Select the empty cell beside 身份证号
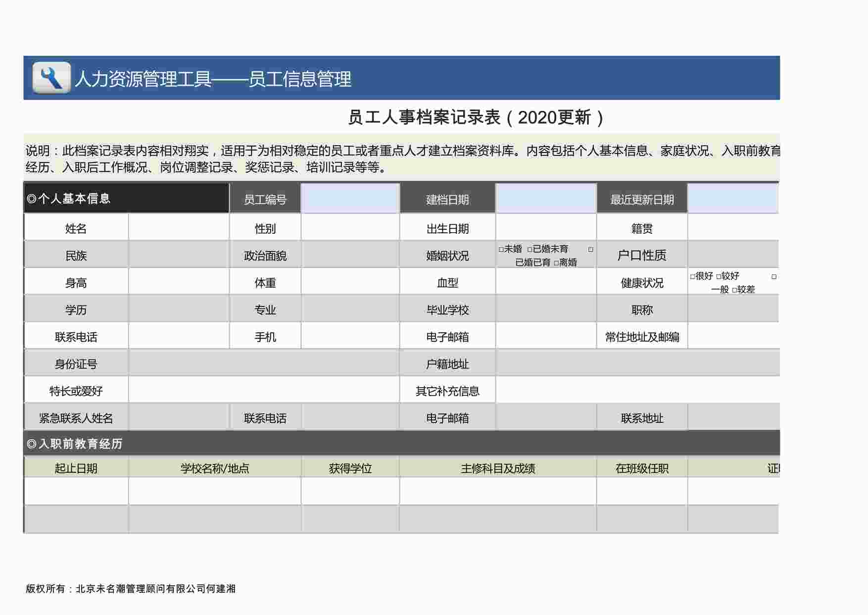 [264, 363]
